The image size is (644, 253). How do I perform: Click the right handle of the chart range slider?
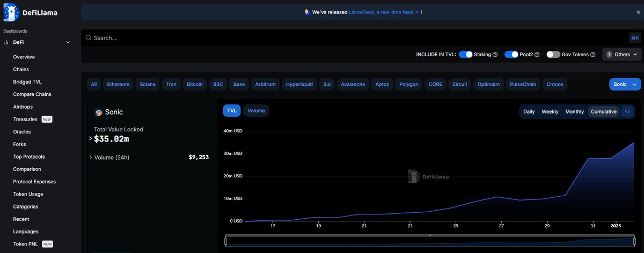coord(634,241)
